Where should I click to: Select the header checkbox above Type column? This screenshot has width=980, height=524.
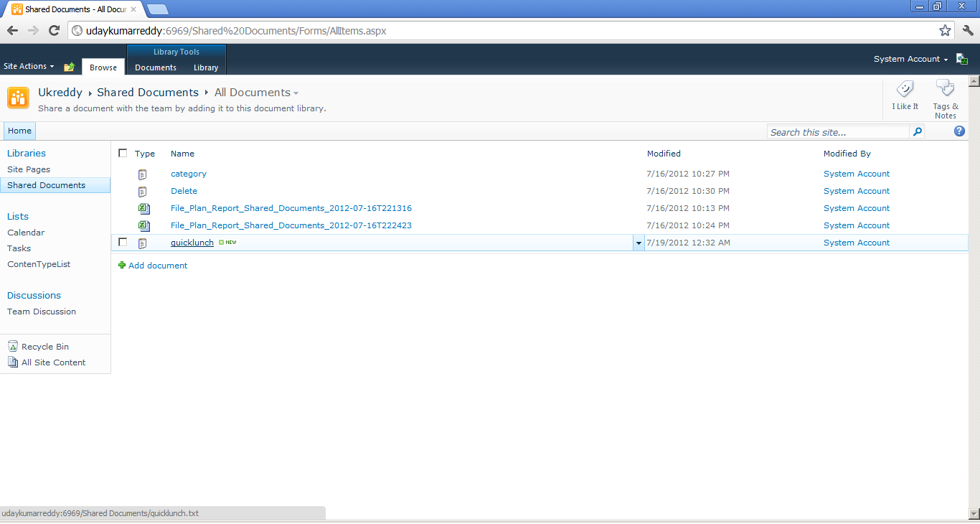click(123, 153)
